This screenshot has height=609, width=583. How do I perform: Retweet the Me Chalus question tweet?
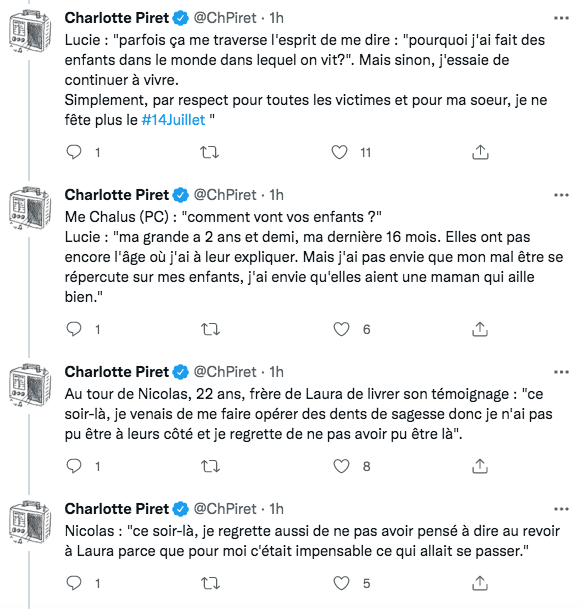point(210,329)
